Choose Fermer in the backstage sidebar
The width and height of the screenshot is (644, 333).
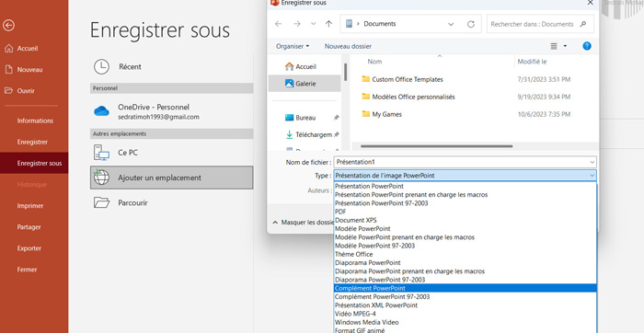[27, 270]
